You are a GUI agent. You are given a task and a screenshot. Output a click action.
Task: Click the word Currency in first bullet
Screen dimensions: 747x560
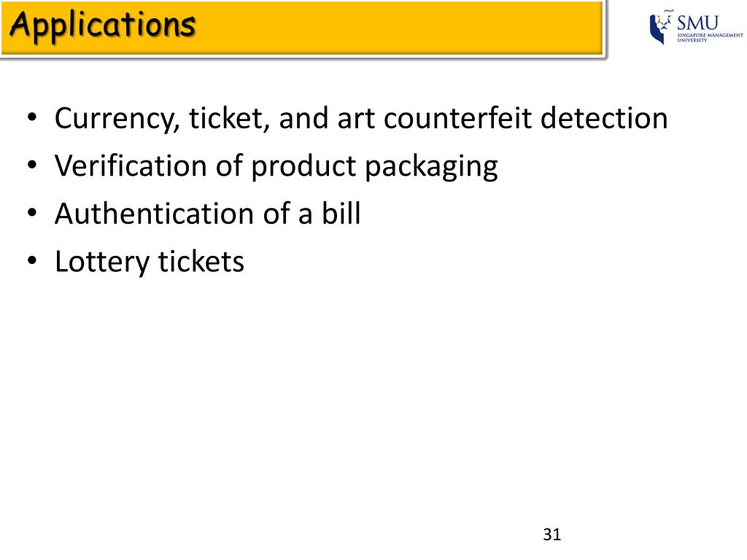[117, 119]
